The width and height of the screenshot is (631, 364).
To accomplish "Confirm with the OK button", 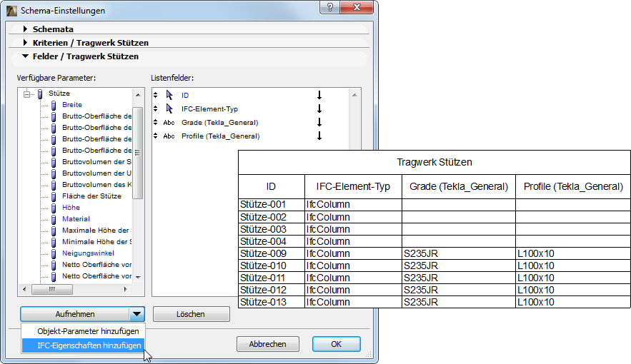I will point(337,344).
